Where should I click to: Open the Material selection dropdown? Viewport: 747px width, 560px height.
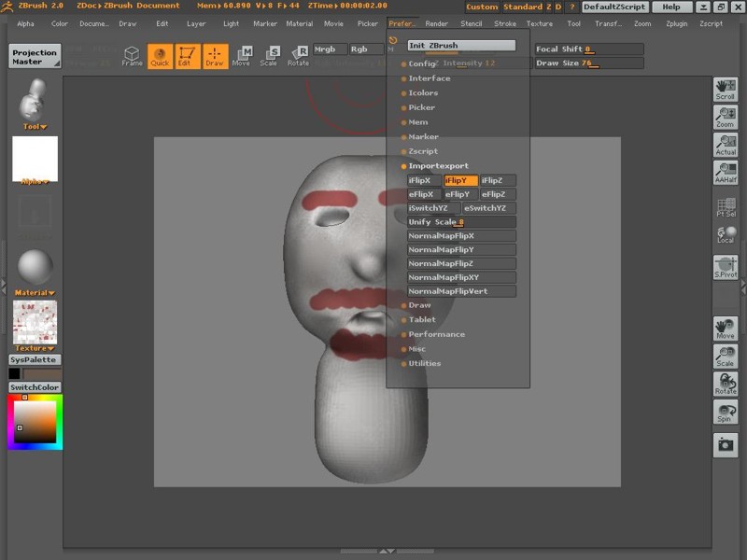(35, 293)
